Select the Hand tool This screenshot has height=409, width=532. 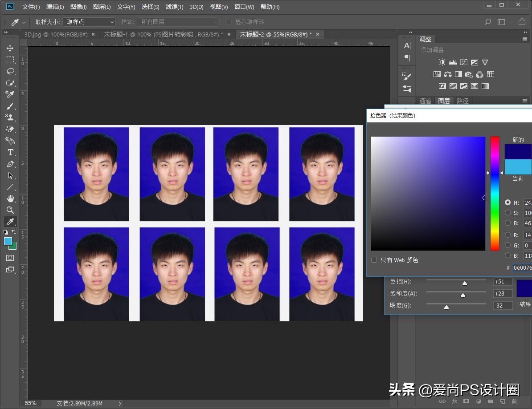tap(10, 198)
